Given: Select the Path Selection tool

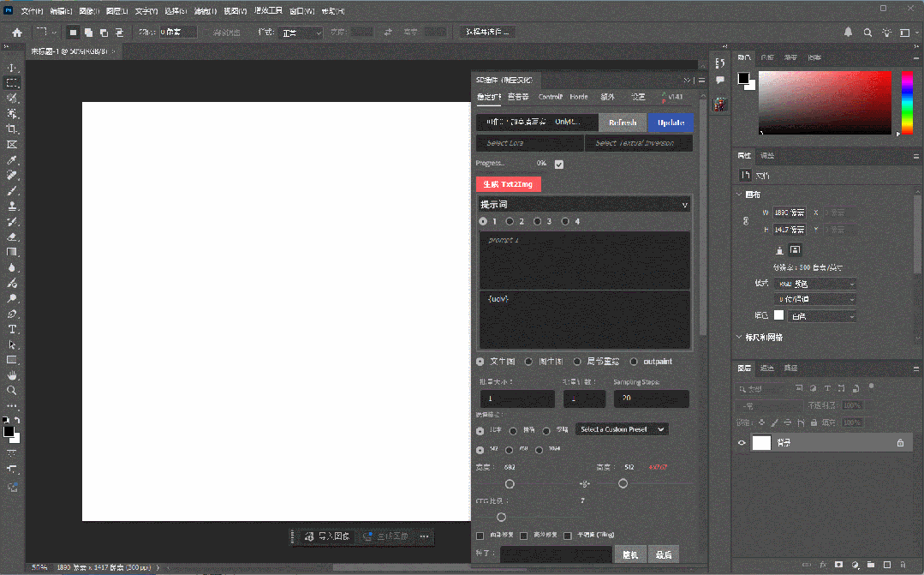Looking at the screenshot, I should tap(12, 344).
